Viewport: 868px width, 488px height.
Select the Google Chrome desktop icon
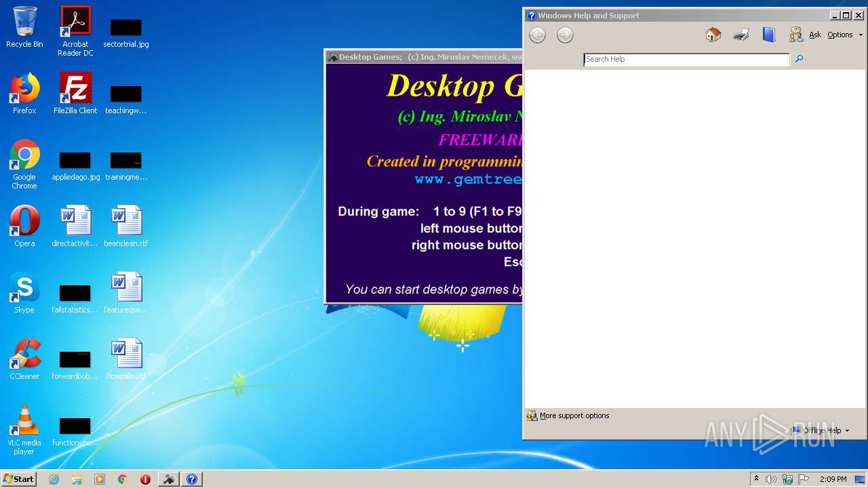[x=24, y=164]
